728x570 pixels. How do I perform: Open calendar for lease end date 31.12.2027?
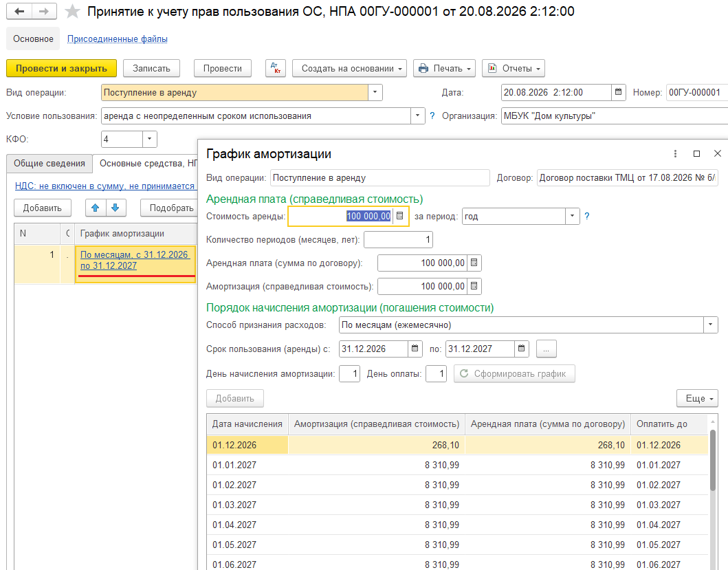pos(521,349)
